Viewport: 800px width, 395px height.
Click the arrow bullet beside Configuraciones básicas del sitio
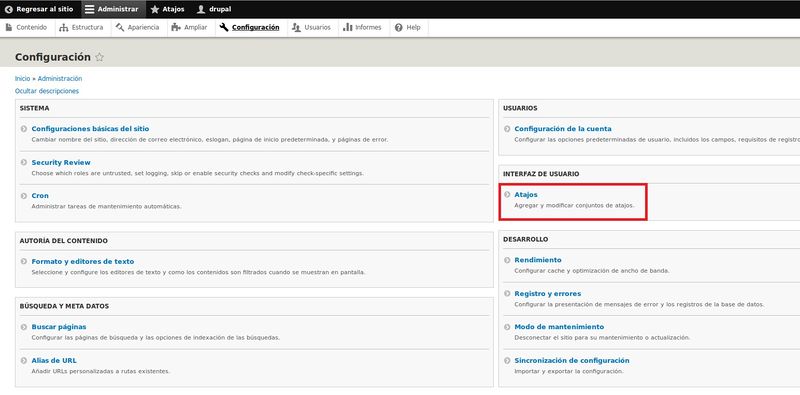click(24, 129)
